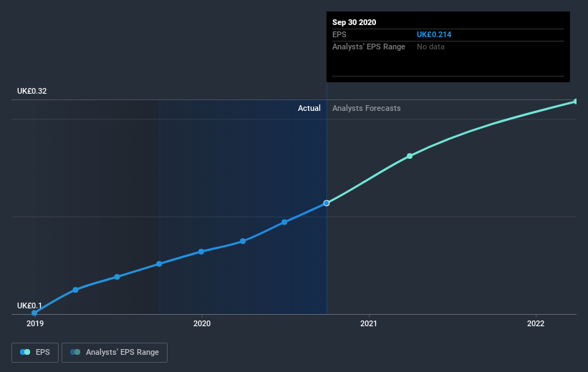
Task: Click the 'Analysts Forecasts' label
Action: [x=367, y=108]
